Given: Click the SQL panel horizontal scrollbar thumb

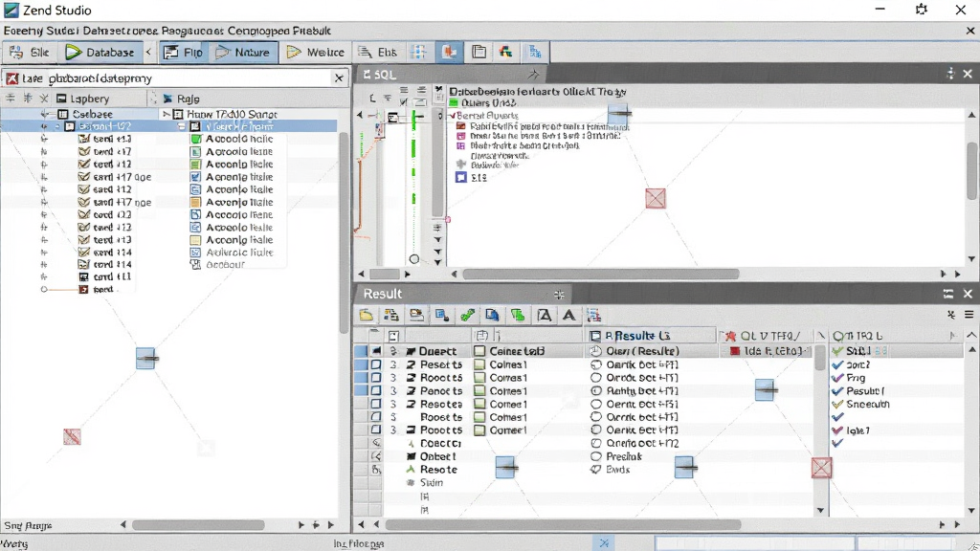Looking at the screenshot, I should coord(601,274).
